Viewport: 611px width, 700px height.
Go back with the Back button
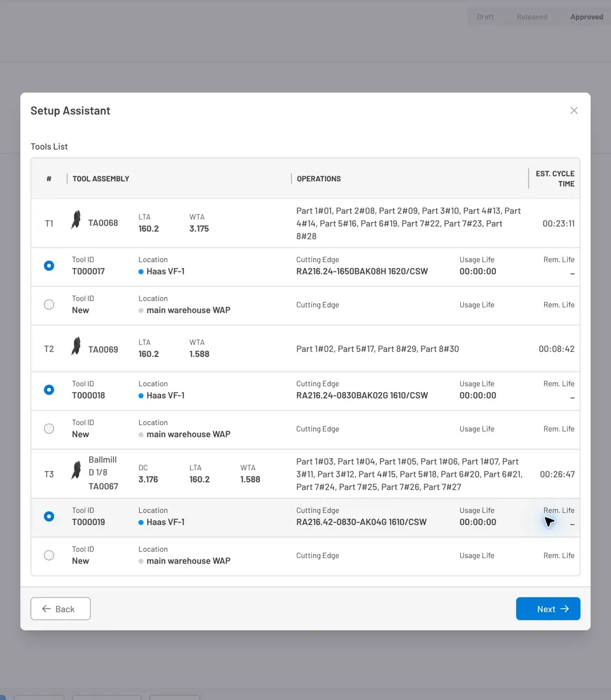coord(60,609)
